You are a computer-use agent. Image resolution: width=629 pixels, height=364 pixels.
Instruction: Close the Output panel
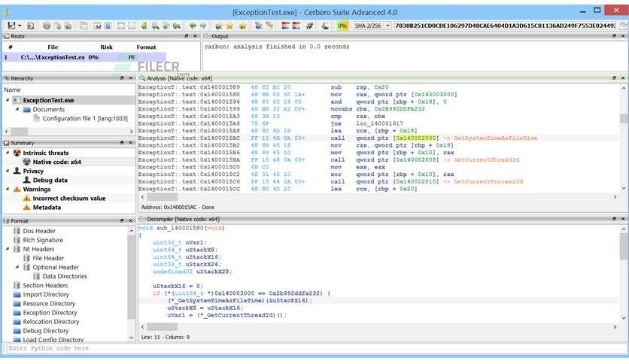[x=623, y=36]
